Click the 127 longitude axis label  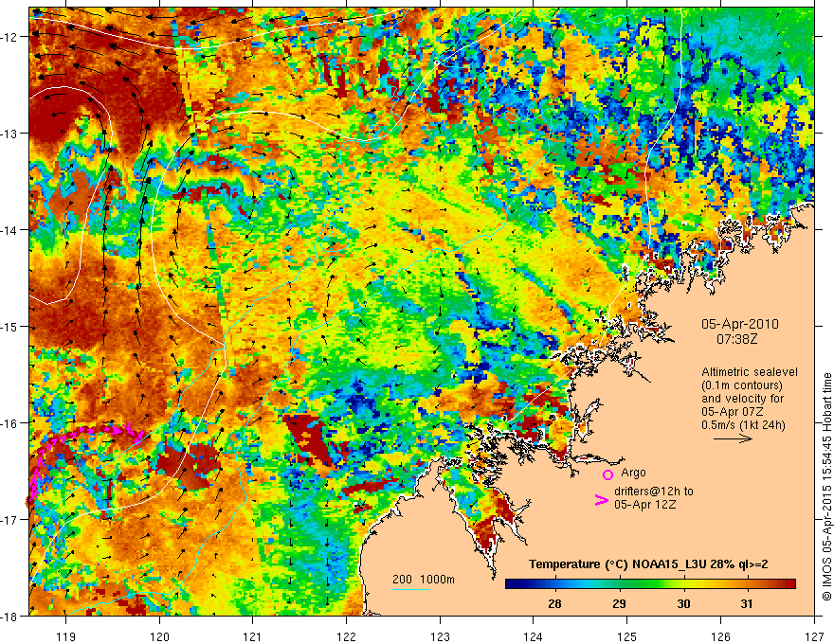(x=814, y=635)
